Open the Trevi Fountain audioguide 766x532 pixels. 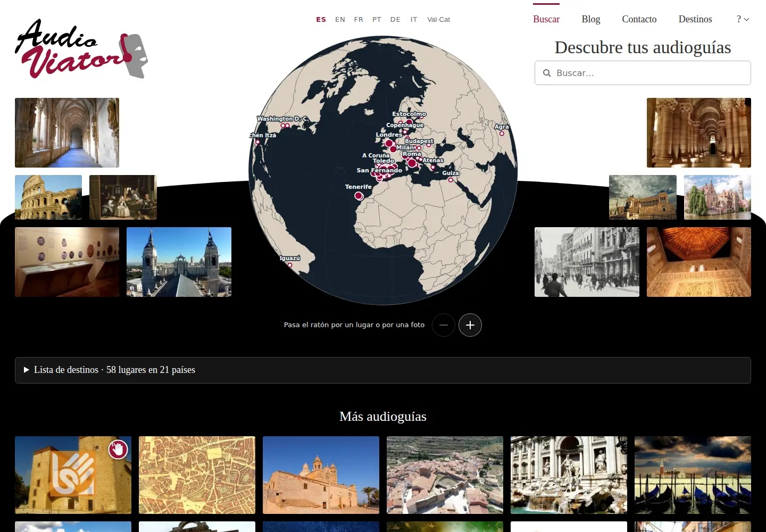(x=569, y=475)
